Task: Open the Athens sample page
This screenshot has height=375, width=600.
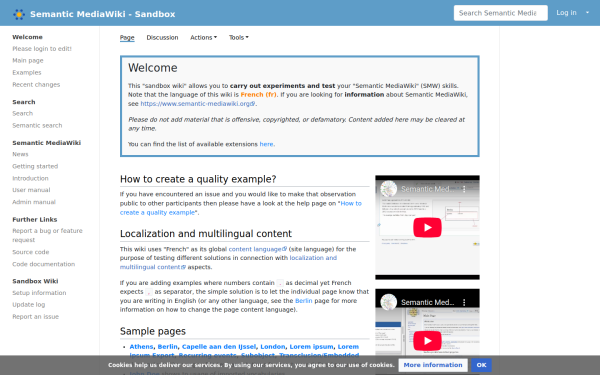Action: [141, 347]
